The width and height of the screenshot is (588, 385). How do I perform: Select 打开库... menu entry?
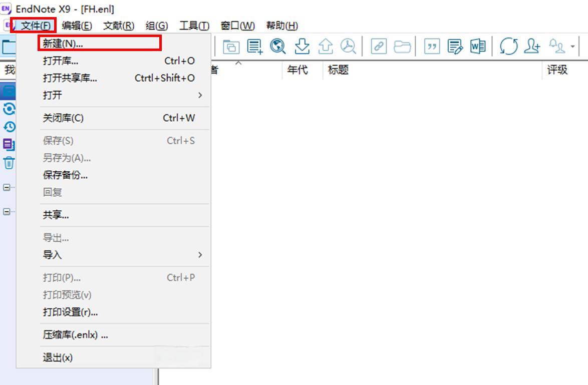(x=114, y=61)
